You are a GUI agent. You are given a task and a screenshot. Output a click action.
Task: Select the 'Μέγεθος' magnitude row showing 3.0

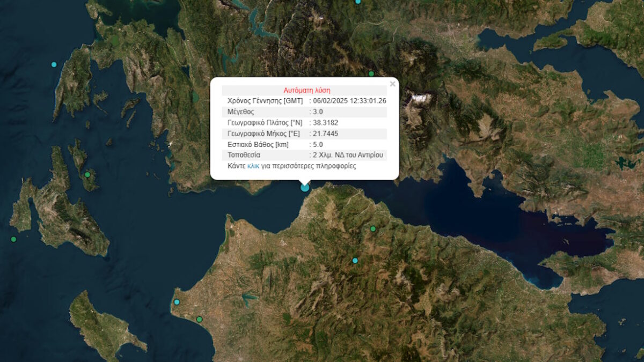coord(304,112)
